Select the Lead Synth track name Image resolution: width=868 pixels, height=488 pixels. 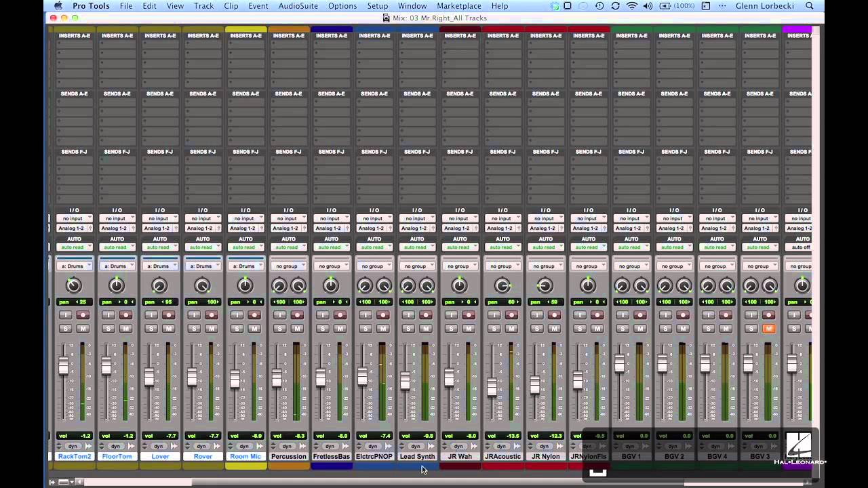[417, 457]
